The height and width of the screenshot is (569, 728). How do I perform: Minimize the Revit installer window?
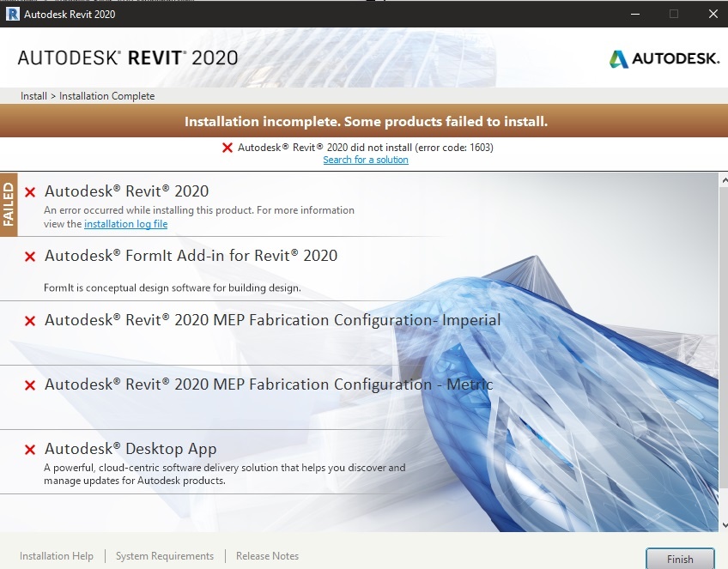(635, 14)
